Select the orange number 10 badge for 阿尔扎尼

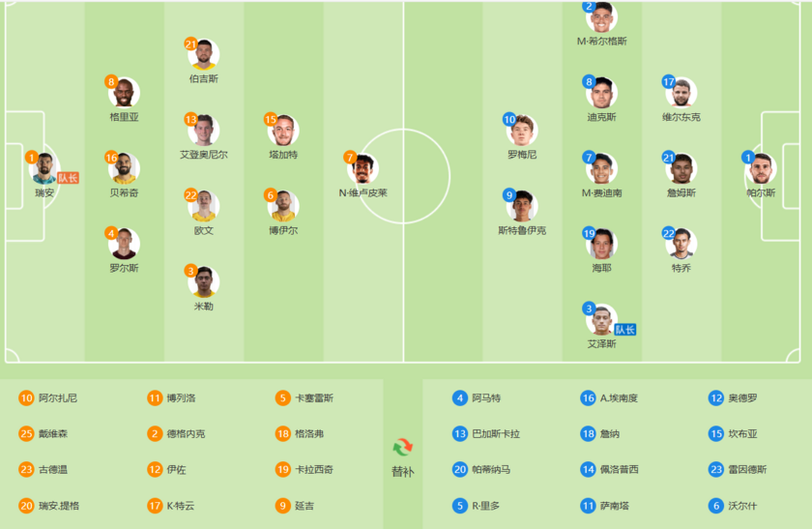[26, 397]
